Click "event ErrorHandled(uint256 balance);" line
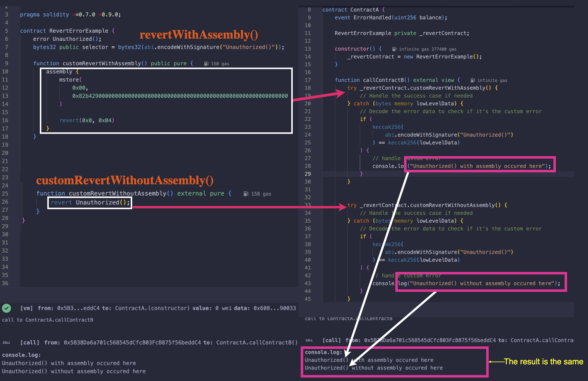This screenshot has height=381, width=588. (391, 17)
